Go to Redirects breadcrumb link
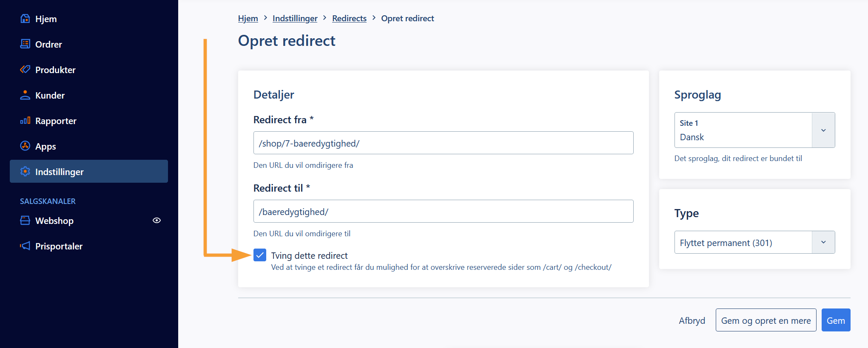 (x=349, y=18)
